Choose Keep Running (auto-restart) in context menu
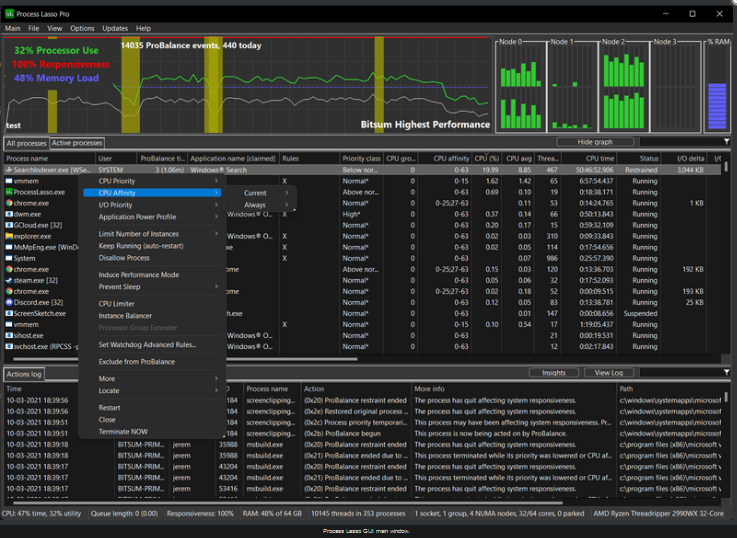This screenshot has height=538, width=737. pos(141,246)
